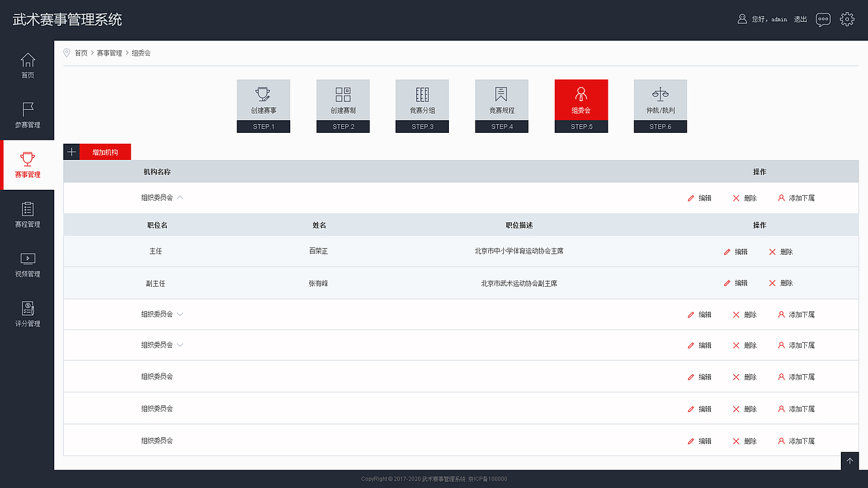Open the 首页 home icon in sidebar
The height and width of the screenshot is (488, 868).
click(x=27, y=64)
